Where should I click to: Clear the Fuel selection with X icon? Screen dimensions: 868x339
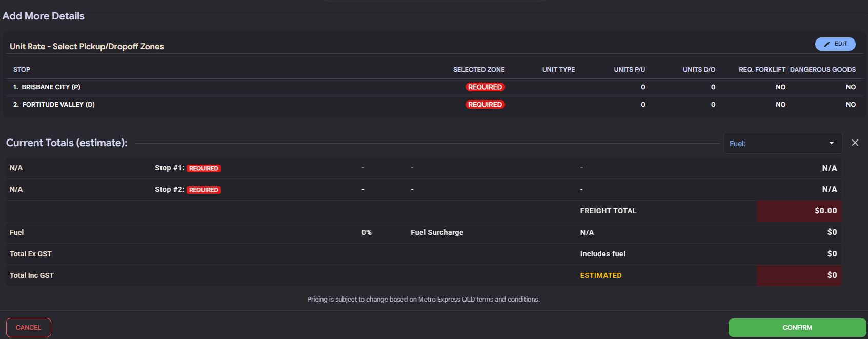[855, 143]
